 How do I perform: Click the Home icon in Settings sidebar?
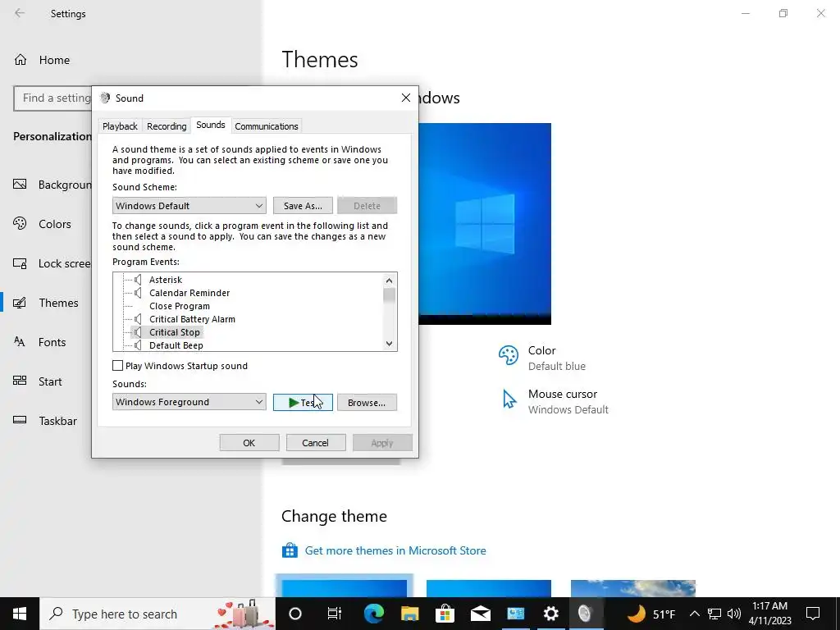point(21,59)
